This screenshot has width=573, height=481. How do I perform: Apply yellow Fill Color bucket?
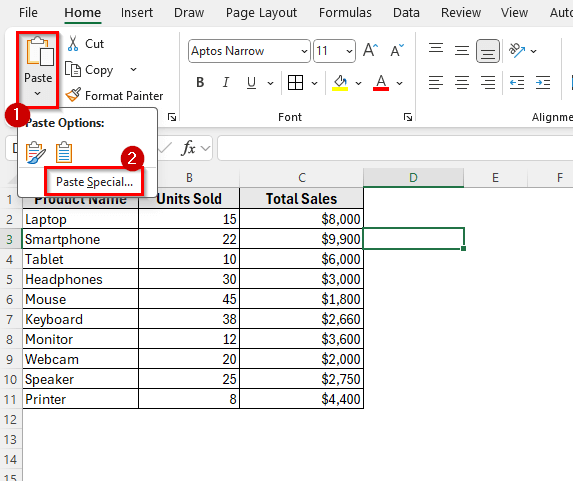click(340, 83)
